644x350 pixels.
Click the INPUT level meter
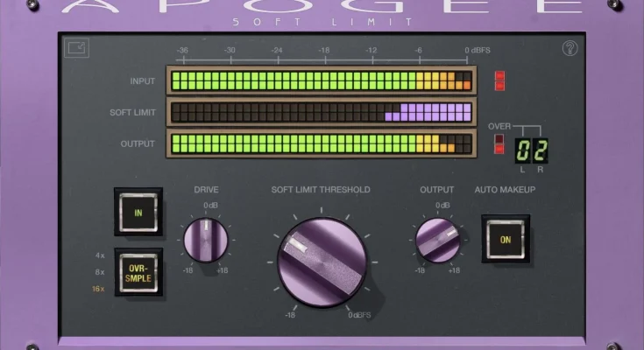coord(321,81)
